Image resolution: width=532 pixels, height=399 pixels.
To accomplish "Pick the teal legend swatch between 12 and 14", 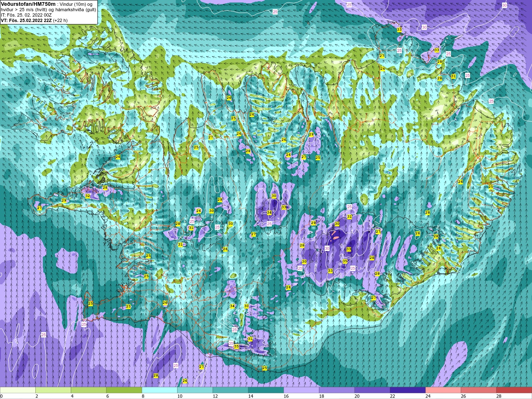I will click(x=230, y=390).
